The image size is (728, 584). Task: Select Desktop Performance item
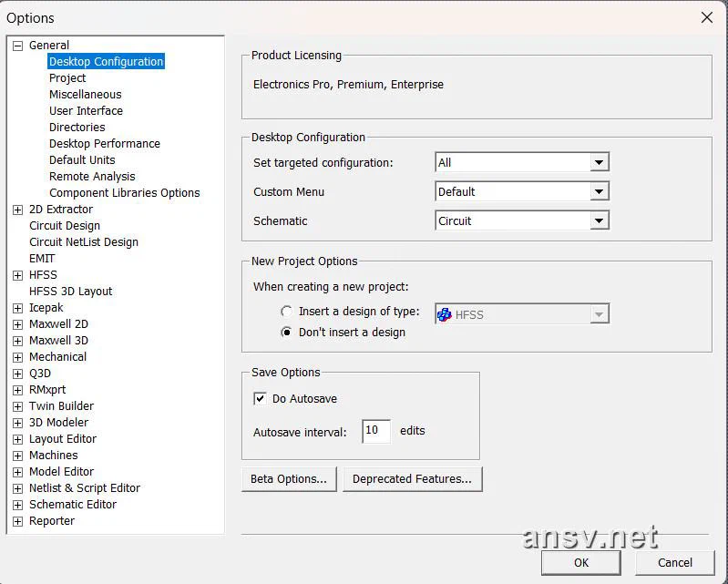tap(105, 143)
